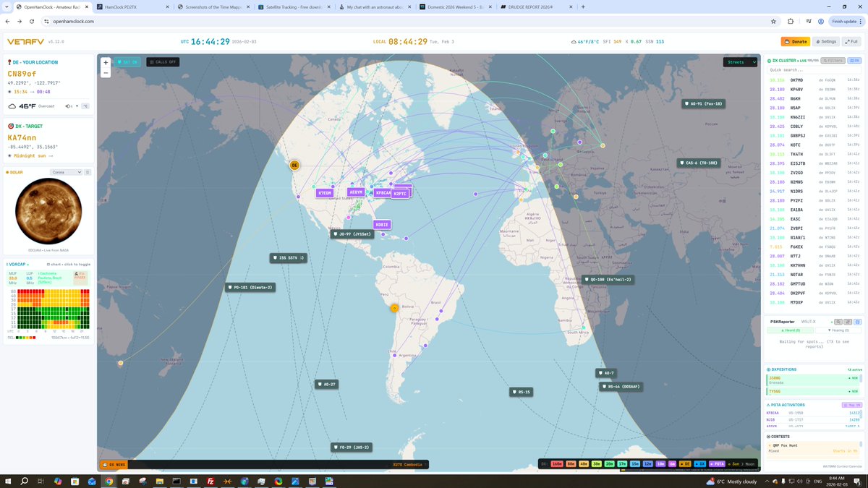Viewport: 868px width, 488px height.
Task: Click the KD8IE callsign label on map
Action: (382, 225)
